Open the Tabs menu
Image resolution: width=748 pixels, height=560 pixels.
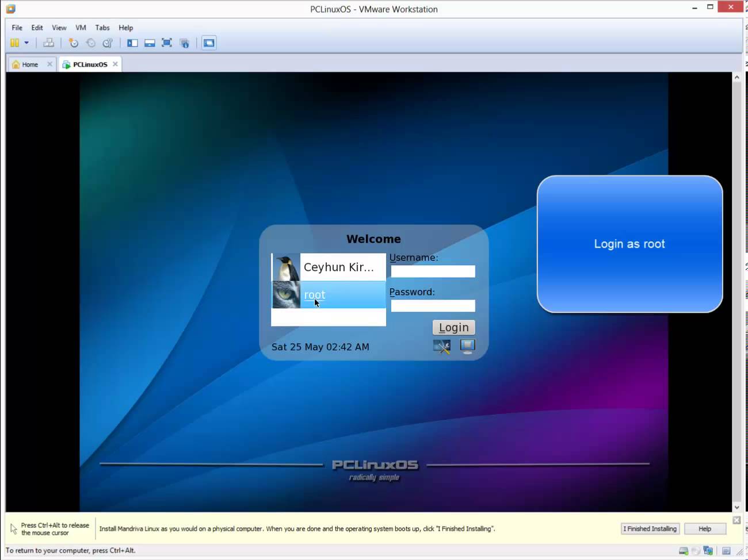point(102,27)
